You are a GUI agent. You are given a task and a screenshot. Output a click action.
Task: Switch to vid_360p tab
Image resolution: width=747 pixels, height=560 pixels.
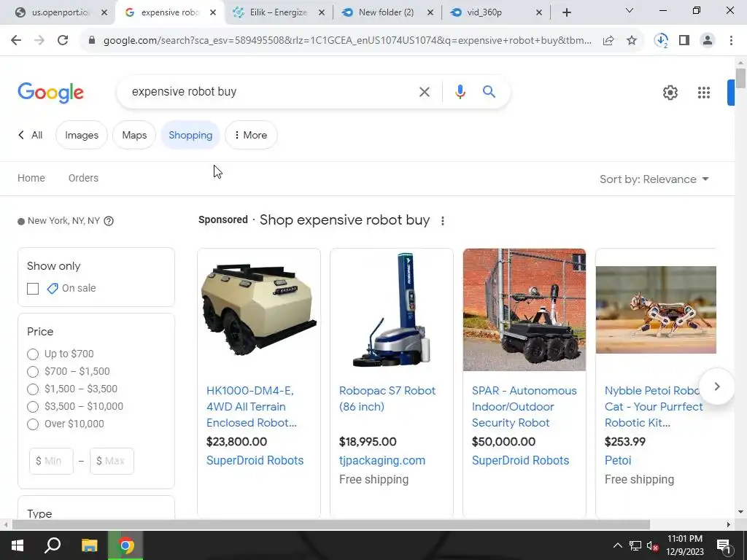pos(484,12)
